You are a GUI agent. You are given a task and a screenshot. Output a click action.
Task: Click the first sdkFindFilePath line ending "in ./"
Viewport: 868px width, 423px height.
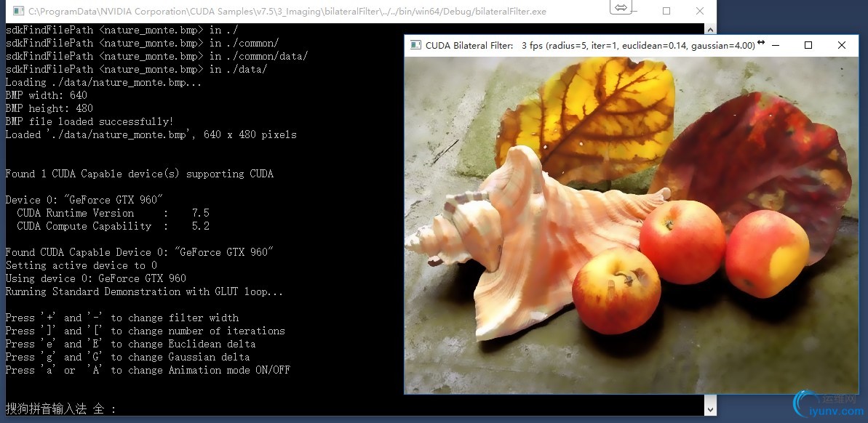122,30
